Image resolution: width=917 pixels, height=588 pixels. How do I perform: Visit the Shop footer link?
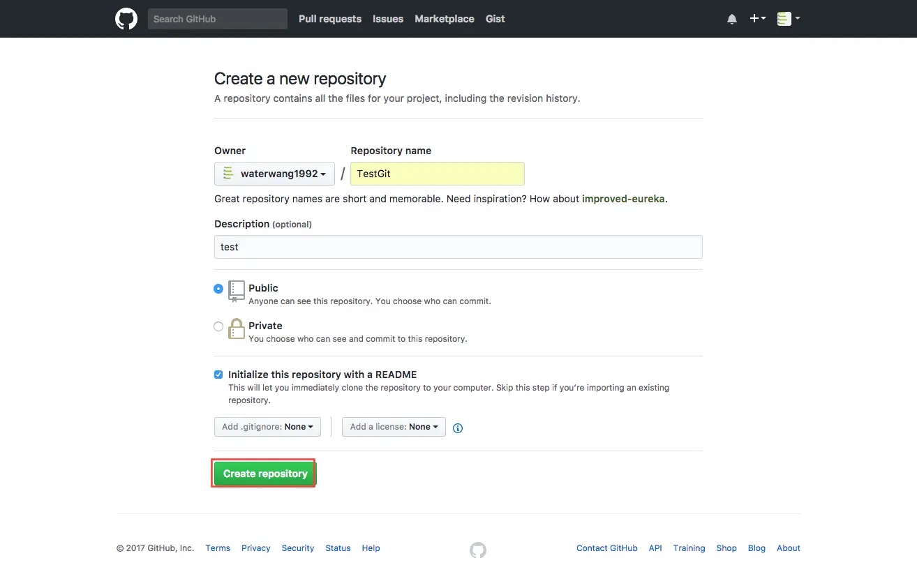click(x=726, y=548)
